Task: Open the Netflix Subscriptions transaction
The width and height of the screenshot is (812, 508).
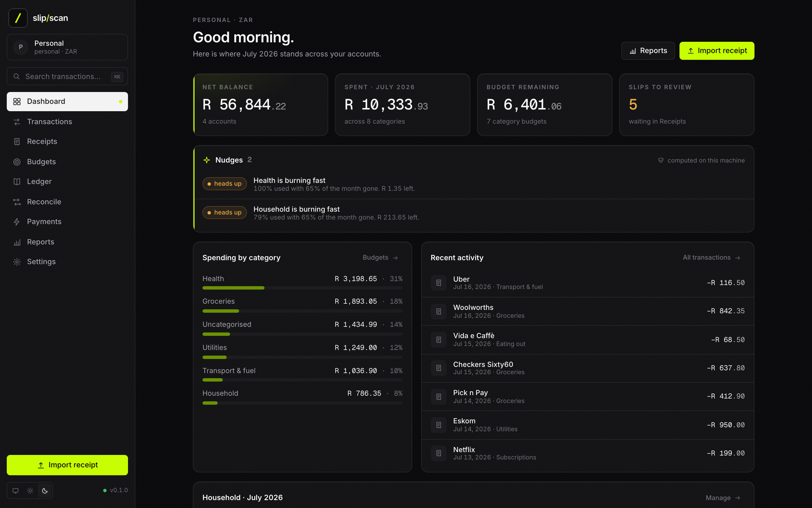Action: (x=588, y=453)
